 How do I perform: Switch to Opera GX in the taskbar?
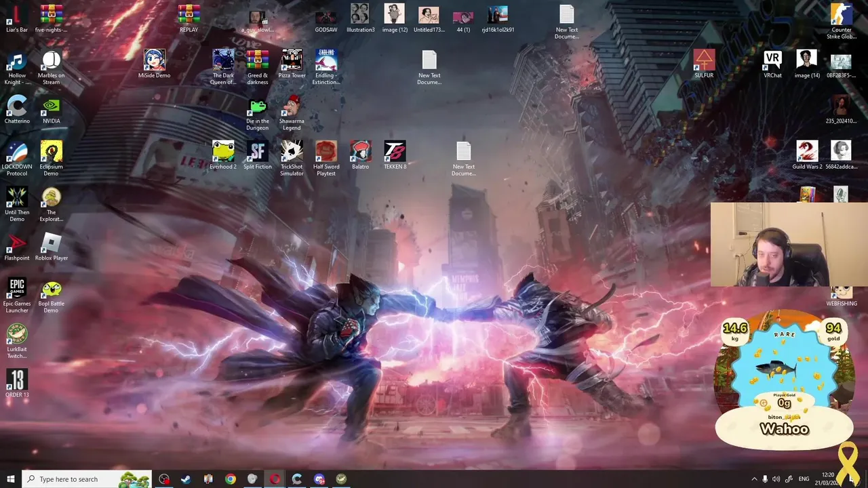[x=275, y=479]
